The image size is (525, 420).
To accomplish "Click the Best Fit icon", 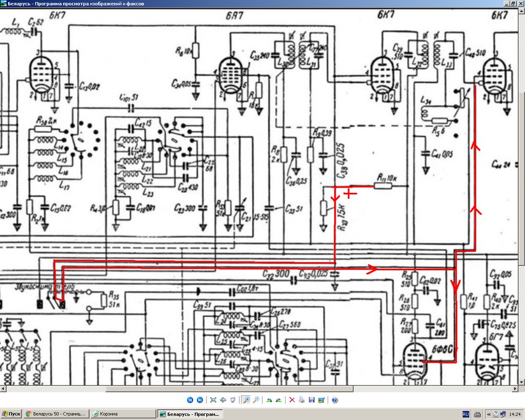I will (x=213, y=400).
